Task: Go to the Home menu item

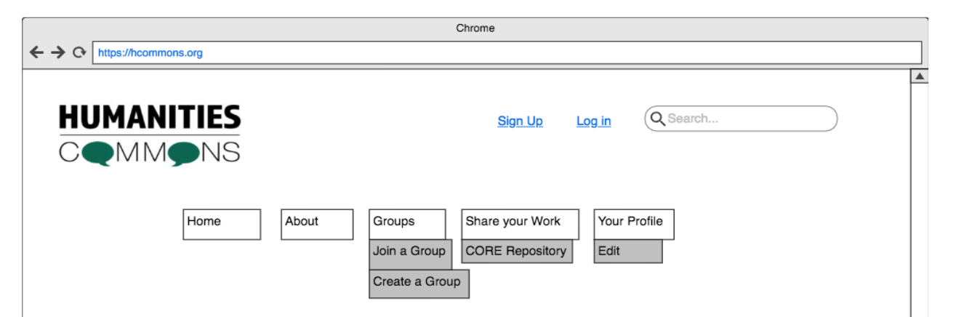Action: [x=222, y=225]
